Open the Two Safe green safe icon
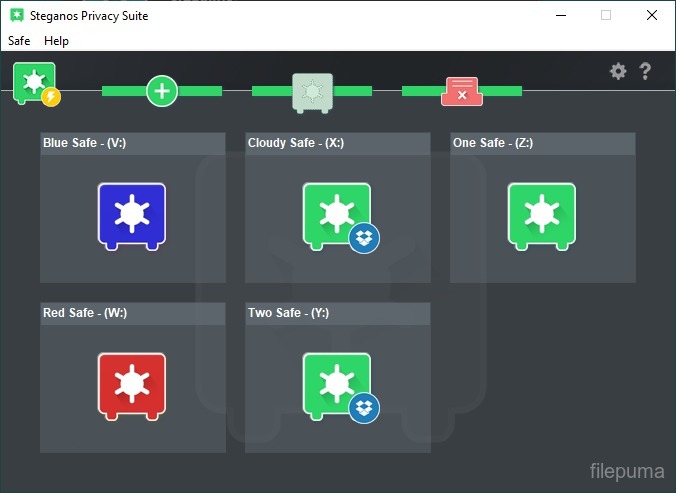This screenshot has width=676, height=493. (334, 383)
